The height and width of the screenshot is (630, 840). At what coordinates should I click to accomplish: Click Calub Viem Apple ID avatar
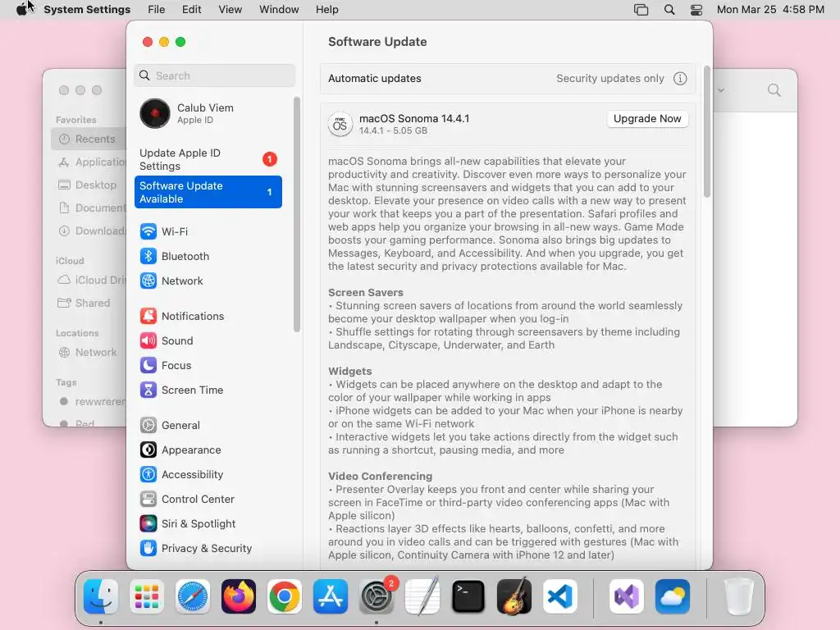(155, 113)
